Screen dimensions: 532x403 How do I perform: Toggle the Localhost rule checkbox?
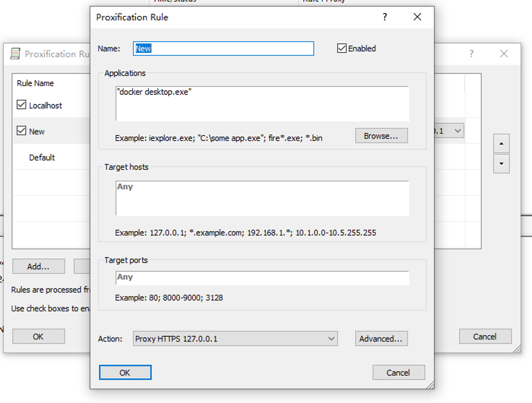pyautogui.click(x=21, y=105)
